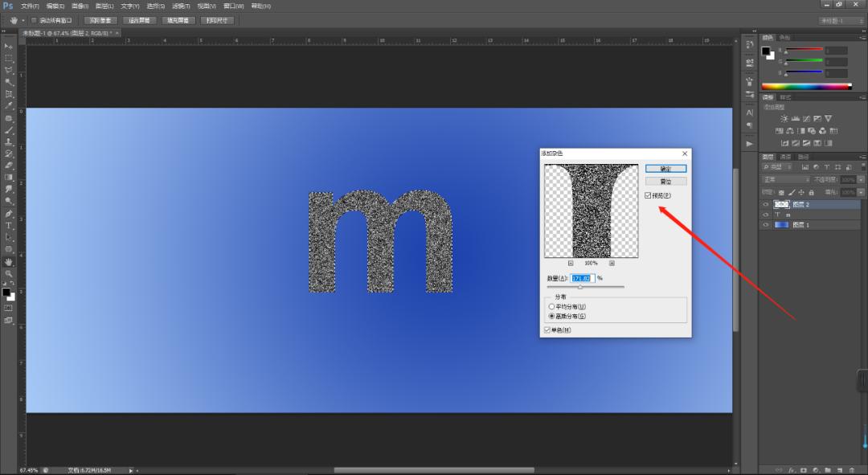
Task: Toggle the 单色 monochromatic checkbox
Action: (x=548, y=330)
